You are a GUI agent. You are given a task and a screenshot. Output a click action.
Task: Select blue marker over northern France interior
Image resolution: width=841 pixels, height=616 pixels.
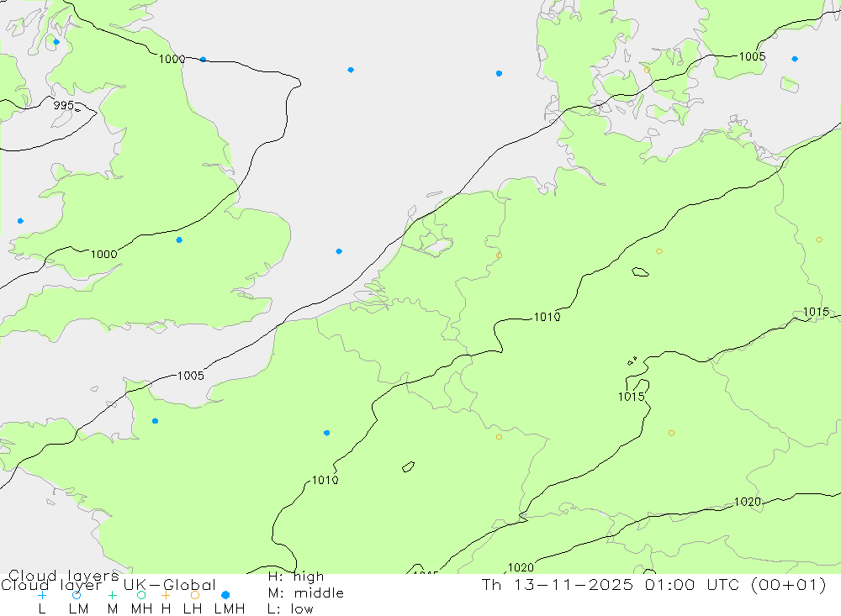pyautogui.click(x=326, y=433)
